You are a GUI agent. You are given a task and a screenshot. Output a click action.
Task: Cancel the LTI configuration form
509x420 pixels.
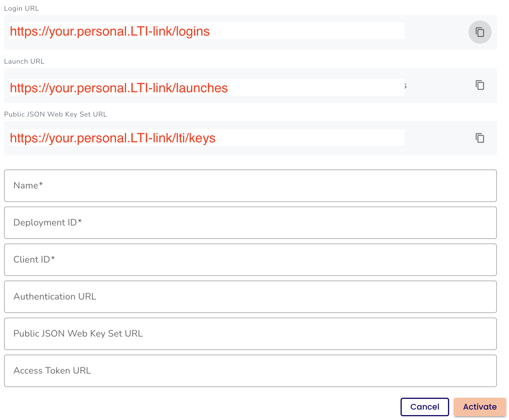coord(425,407)
